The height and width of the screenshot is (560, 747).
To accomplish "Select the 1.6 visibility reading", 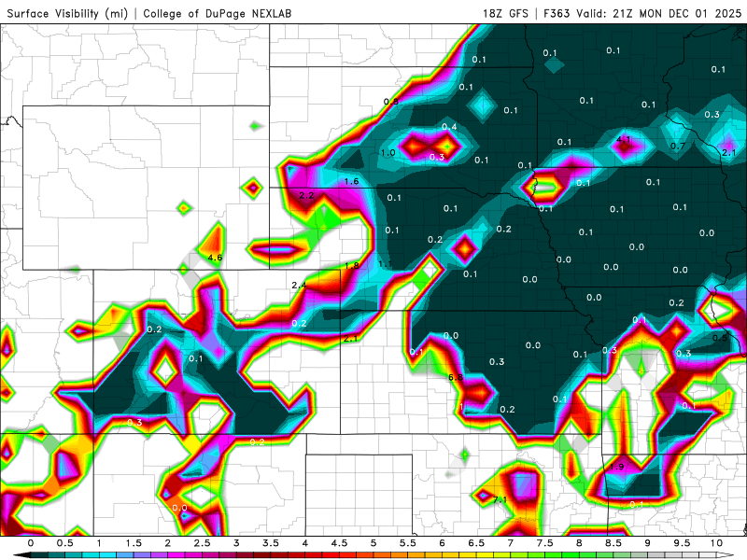I will [x=352, y=181].
